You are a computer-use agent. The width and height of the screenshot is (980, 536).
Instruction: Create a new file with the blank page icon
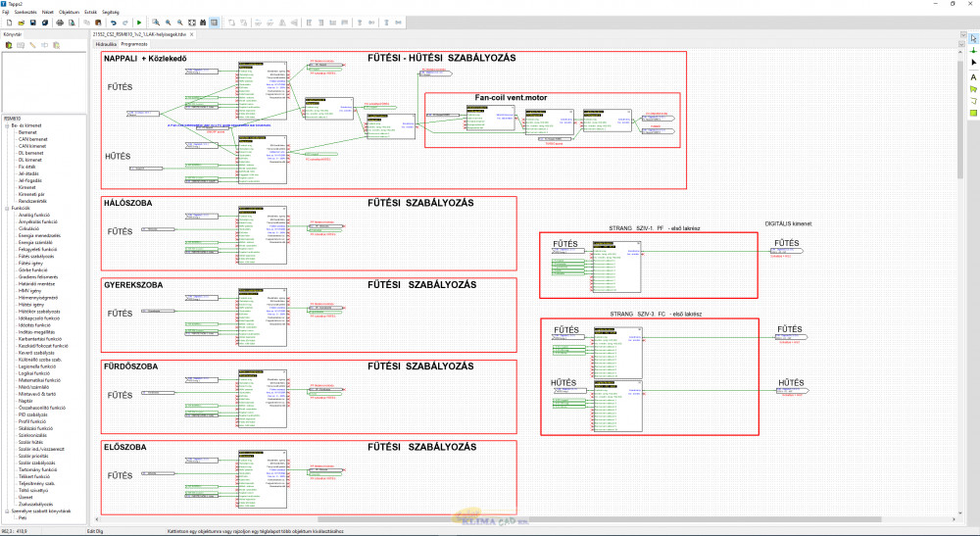tap(10, 23)
